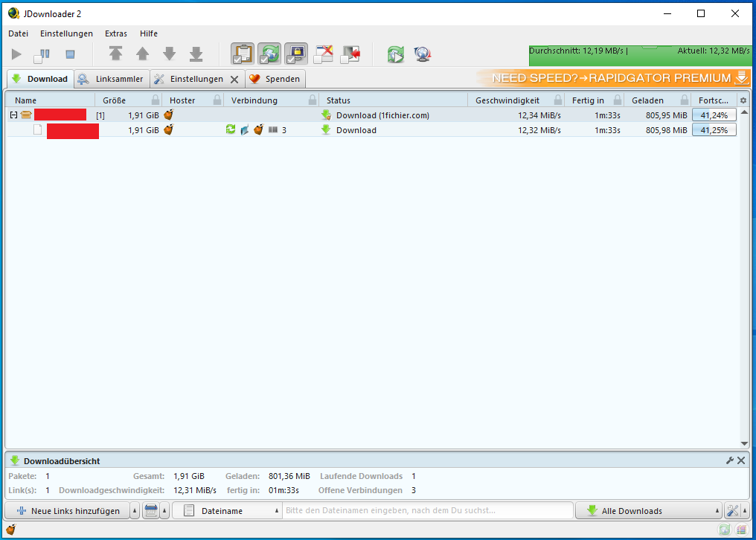Viewport: 756px width, 540px height.
Task: Open the Hilfe menu
Action: pyautogui.click(x=149, y=33)
